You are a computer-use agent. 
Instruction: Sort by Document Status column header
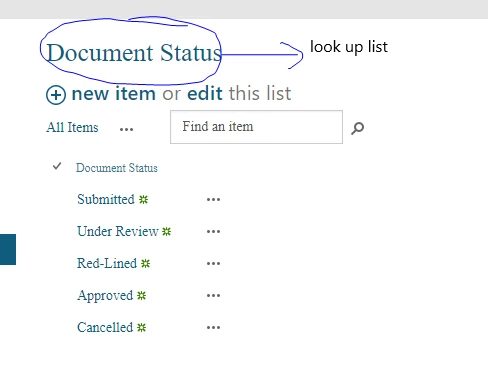click(x=117, y=168)
